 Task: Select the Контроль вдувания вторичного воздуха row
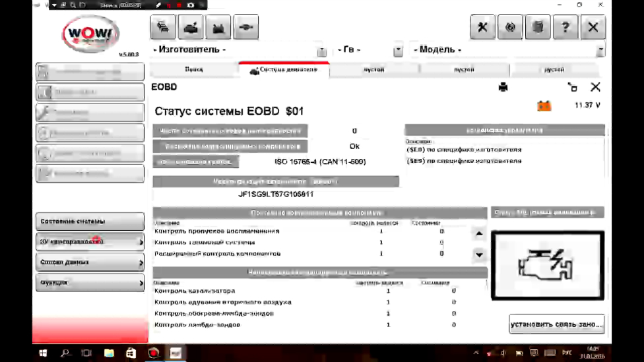(x=319, y=302)
